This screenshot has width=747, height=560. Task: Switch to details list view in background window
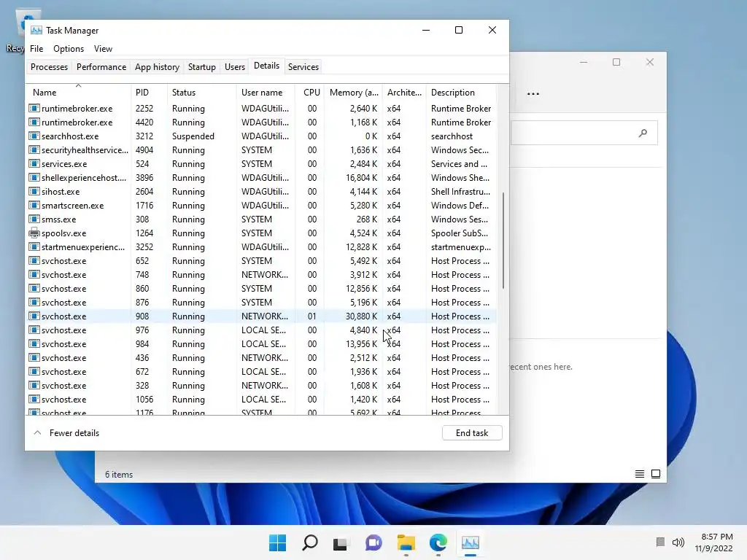tap(640, 474)
